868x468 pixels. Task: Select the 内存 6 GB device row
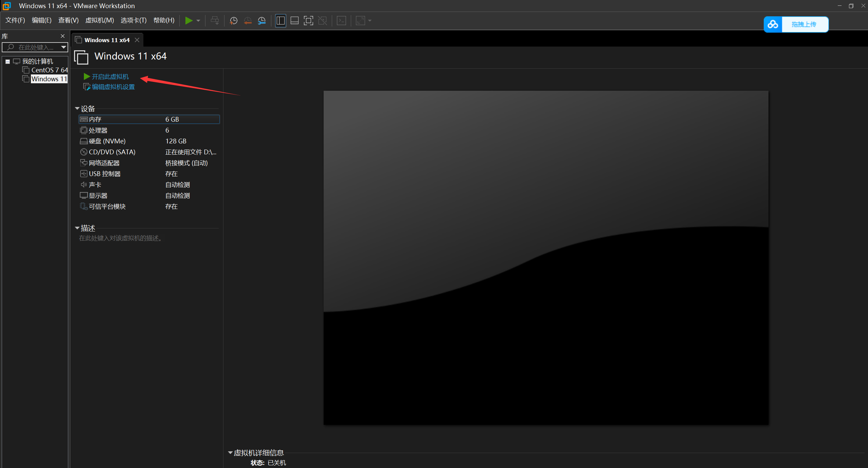(x=149, y=119)
